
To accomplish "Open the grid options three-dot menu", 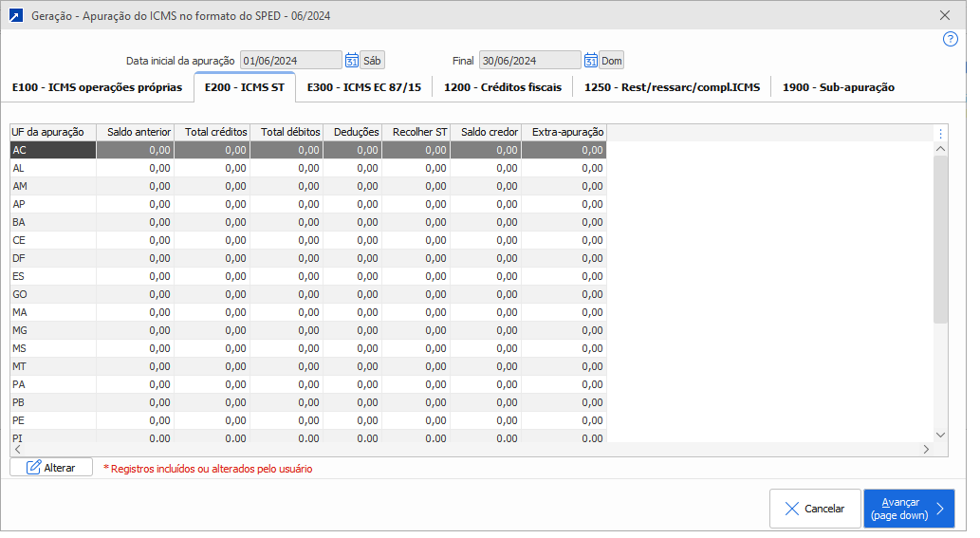I will click(x=940, y=133).
